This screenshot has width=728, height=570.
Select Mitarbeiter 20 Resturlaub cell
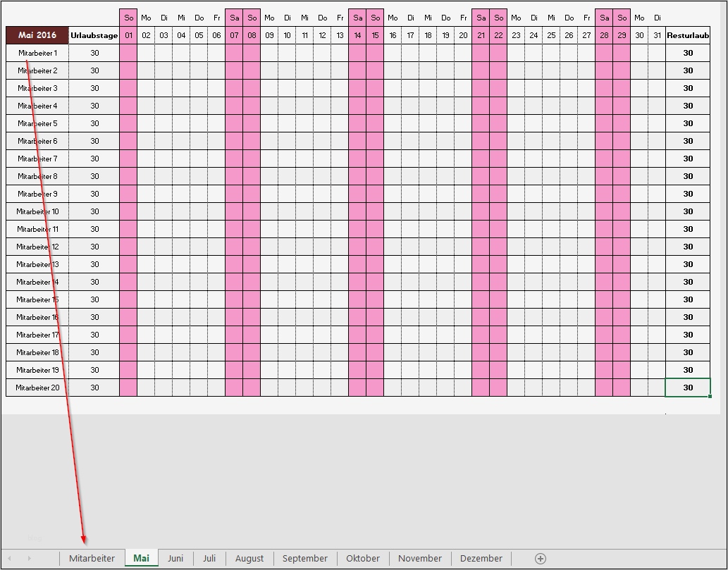(687, 387)
